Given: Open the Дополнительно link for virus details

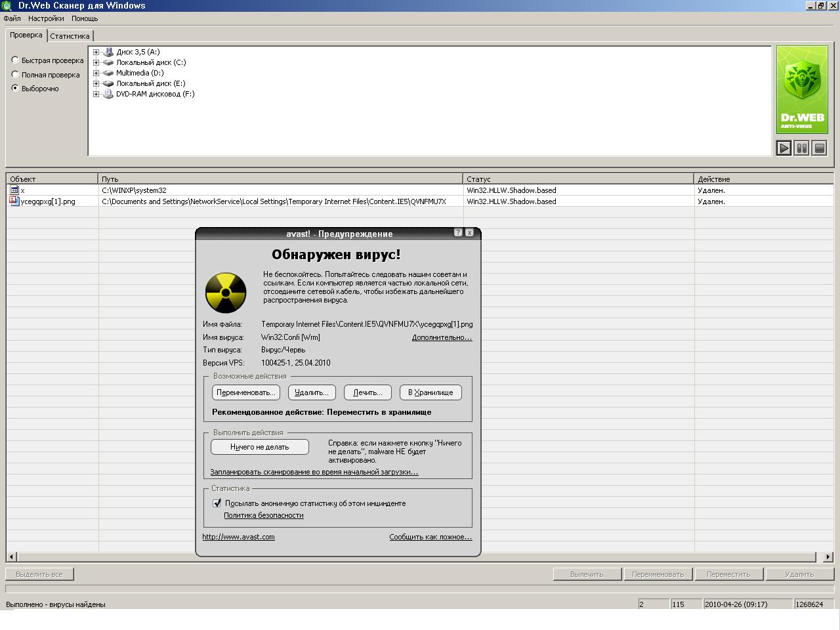Looking at the screenshot, I should (x=442, y=337).
